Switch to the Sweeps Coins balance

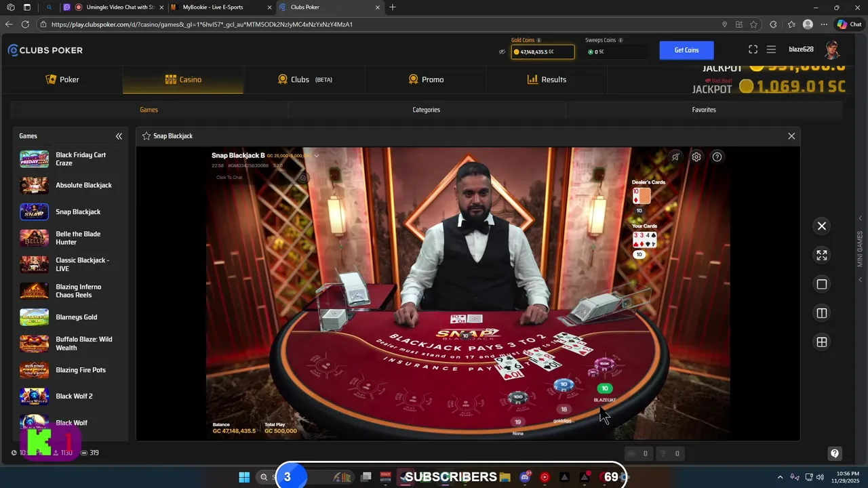(616, 52)
